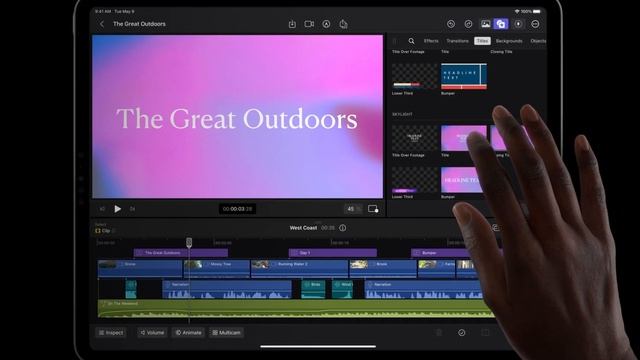
Task: Toggle the Inspect panel
Action: point(111,333)
